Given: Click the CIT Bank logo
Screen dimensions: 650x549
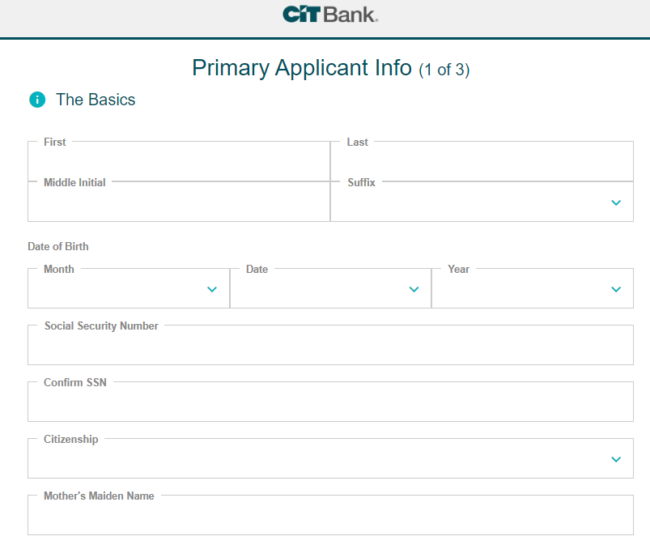Looking at the screenshot, I should tap(330, 15).
